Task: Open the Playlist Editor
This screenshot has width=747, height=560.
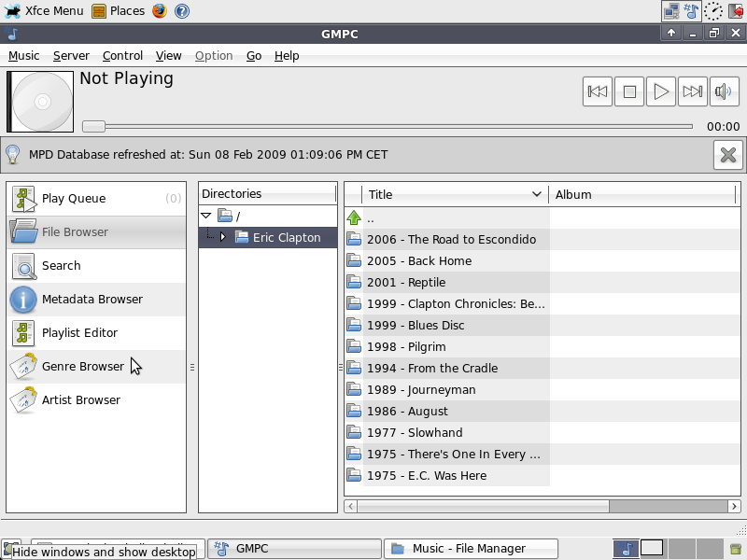Action: [x=96, y=333]
